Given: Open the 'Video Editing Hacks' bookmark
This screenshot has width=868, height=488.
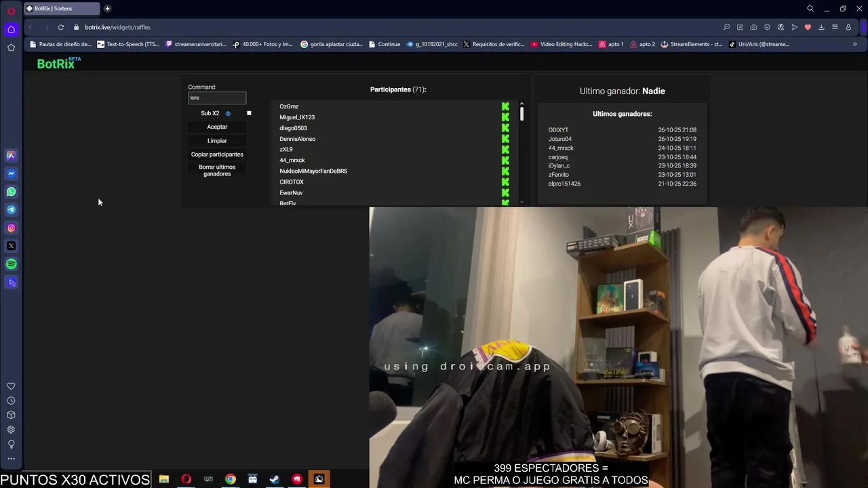Looking at the screenshot, I should click(x=561, y=44).
